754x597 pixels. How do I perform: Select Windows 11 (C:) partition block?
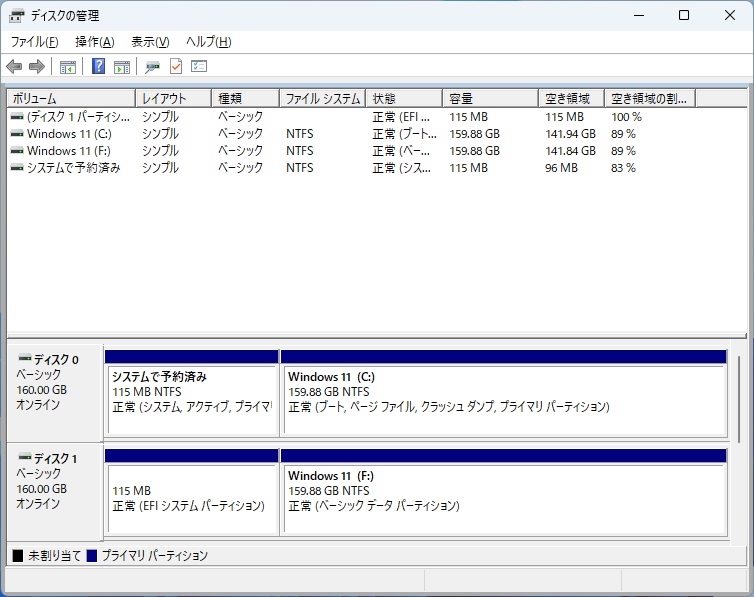(x=503, y=393)
